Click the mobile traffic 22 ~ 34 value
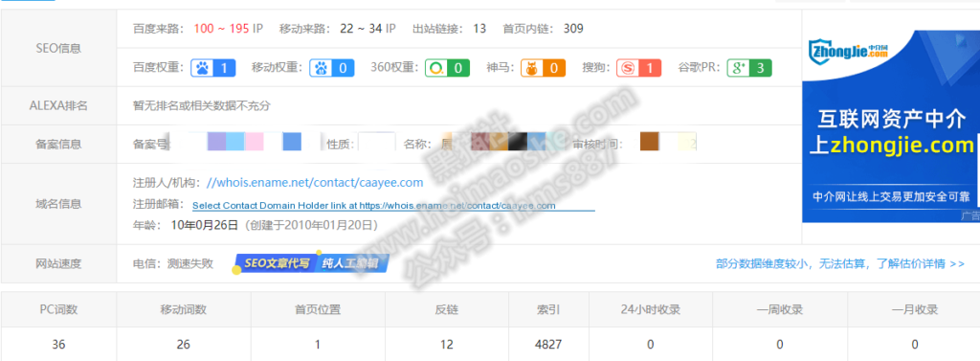 (361, 28)
